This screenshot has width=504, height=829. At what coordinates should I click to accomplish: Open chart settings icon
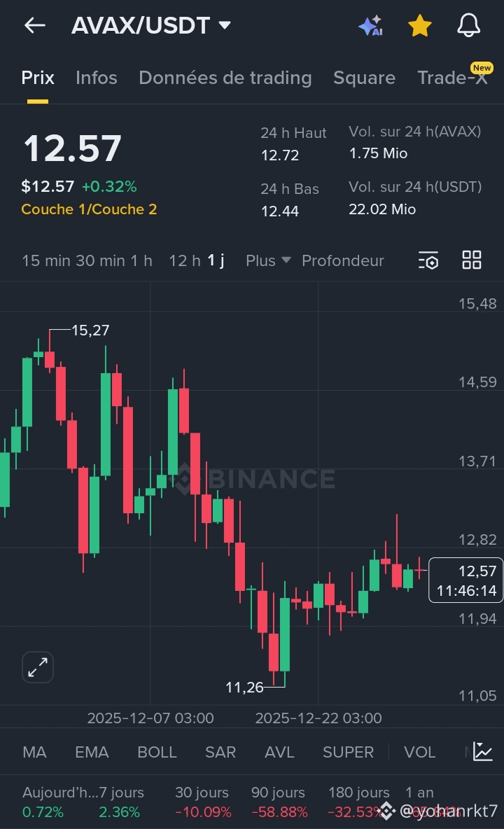428,260
